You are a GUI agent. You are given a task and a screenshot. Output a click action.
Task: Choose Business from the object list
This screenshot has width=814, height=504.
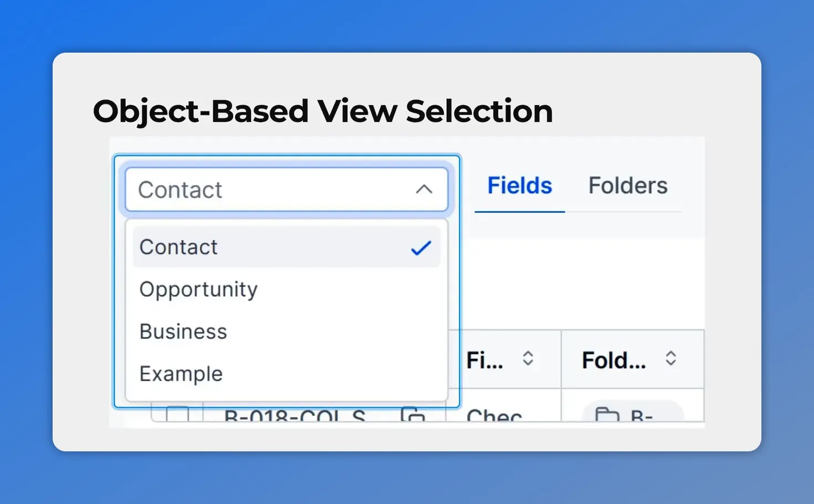[183, 332]
